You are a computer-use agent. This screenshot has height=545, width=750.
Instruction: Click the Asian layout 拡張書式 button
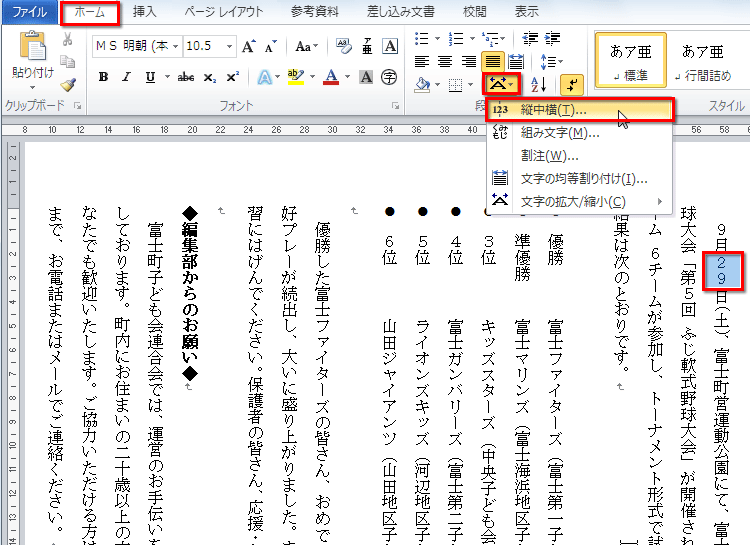pyautogui.click(x=501, y=85)
